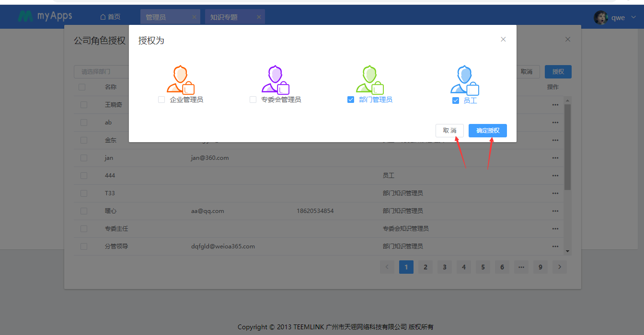Check the 企业管理员 checkbox

[161, 100]
